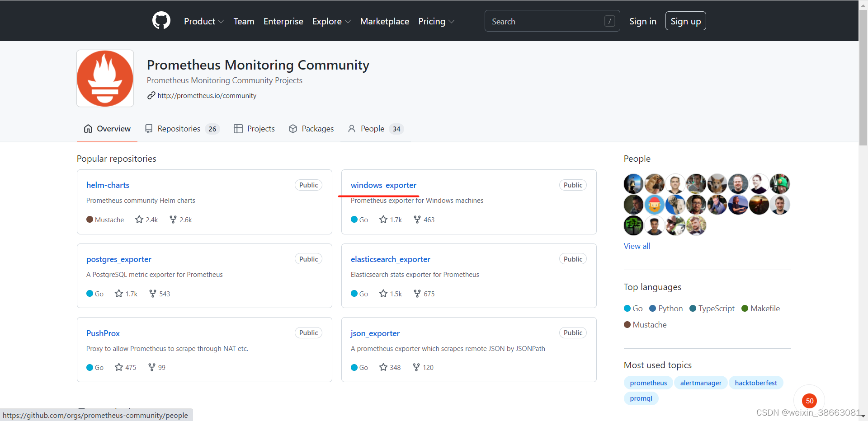Go to the Enterprise page
Screen dimensions: 868x421
click(283, 21)
